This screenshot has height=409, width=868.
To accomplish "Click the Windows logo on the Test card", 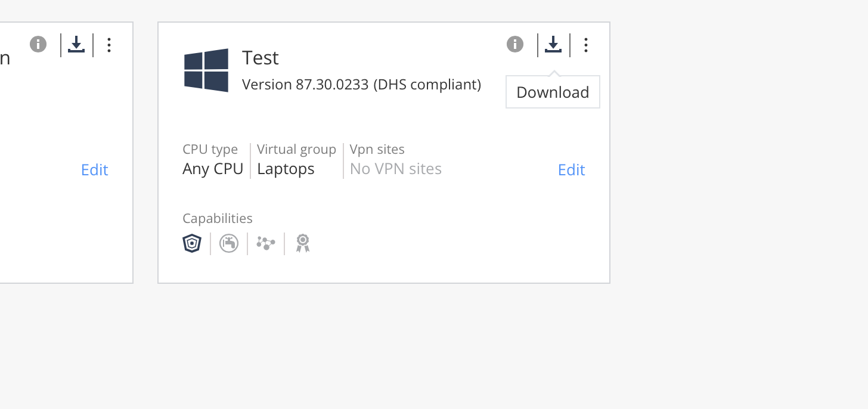I will click(x=206, y=70).
